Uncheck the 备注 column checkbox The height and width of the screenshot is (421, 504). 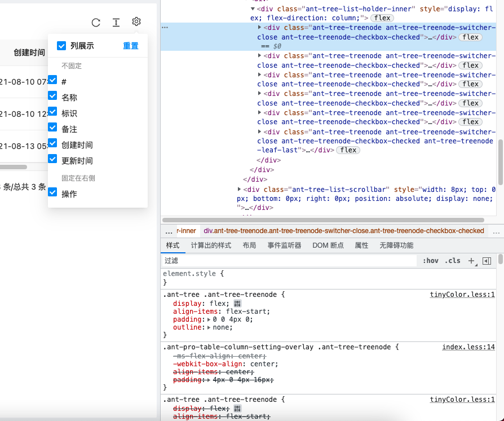(52, 129)
